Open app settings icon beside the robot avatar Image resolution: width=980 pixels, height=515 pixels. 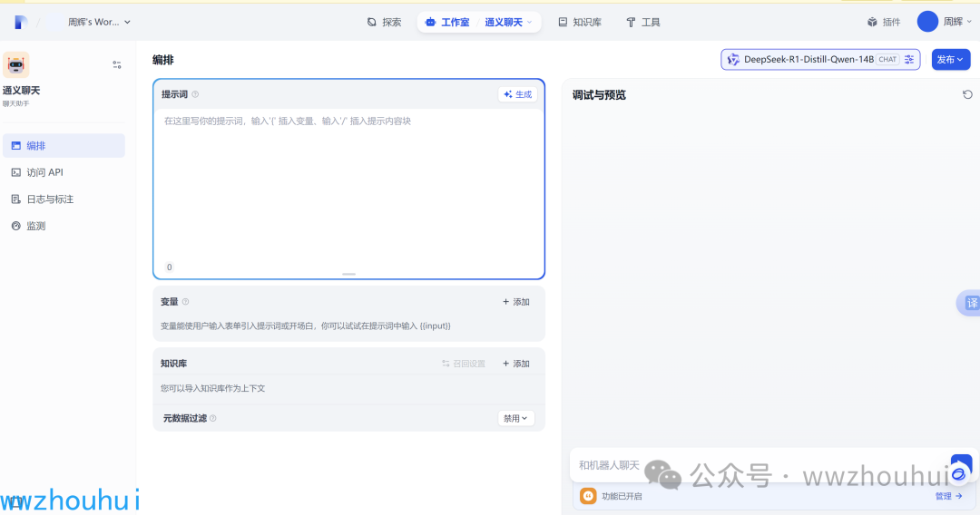point(117,64)
